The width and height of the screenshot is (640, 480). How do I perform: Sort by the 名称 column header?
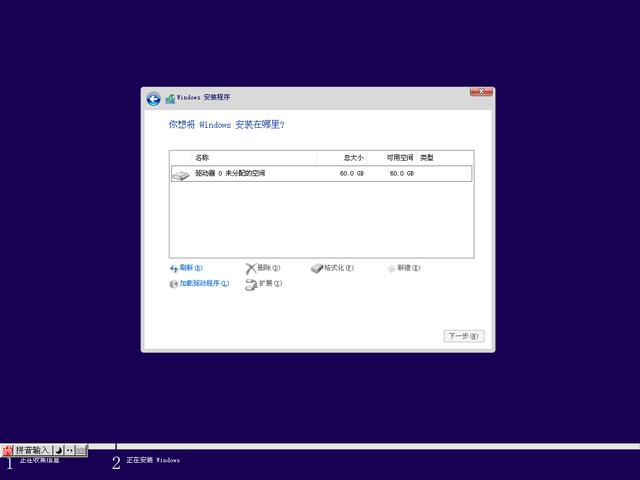pyautogui.click(x=202, y=158)
